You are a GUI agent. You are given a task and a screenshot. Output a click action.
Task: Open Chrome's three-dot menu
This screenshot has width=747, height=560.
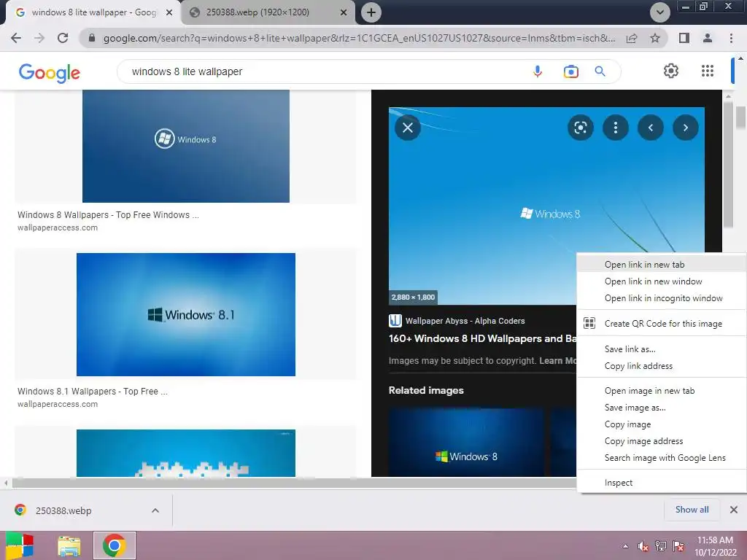(x=731, y=38)
